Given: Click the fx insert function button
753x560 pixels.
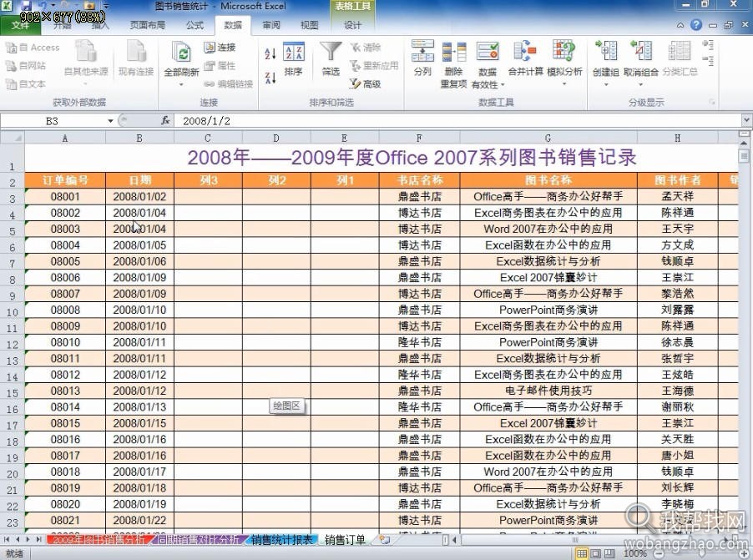Looking at the screenshot, I should [165, 120].
